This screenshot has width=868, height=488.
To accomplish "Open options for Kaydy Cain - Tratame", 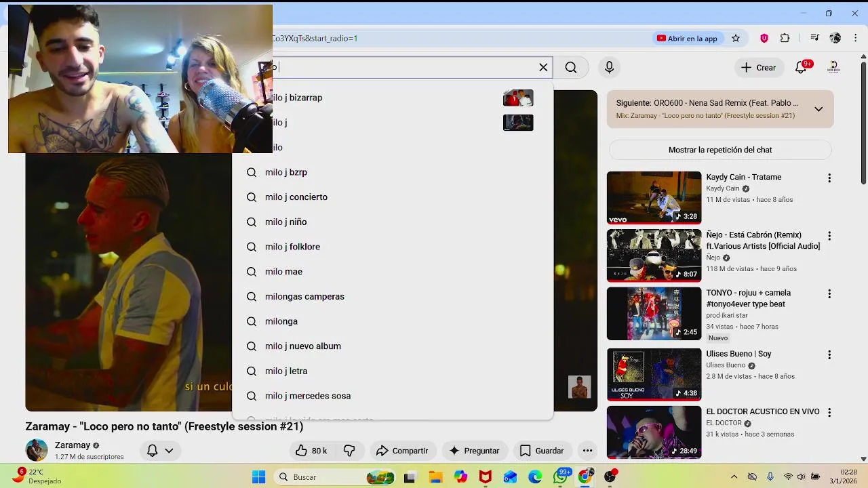I will click(x=829, y=178).
